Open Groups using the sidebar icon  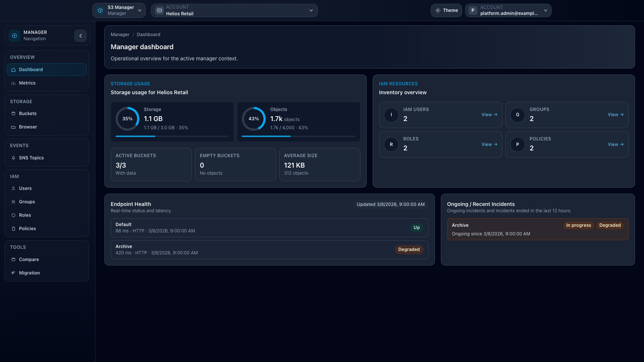pyautogui.click(x=13, y=201)
